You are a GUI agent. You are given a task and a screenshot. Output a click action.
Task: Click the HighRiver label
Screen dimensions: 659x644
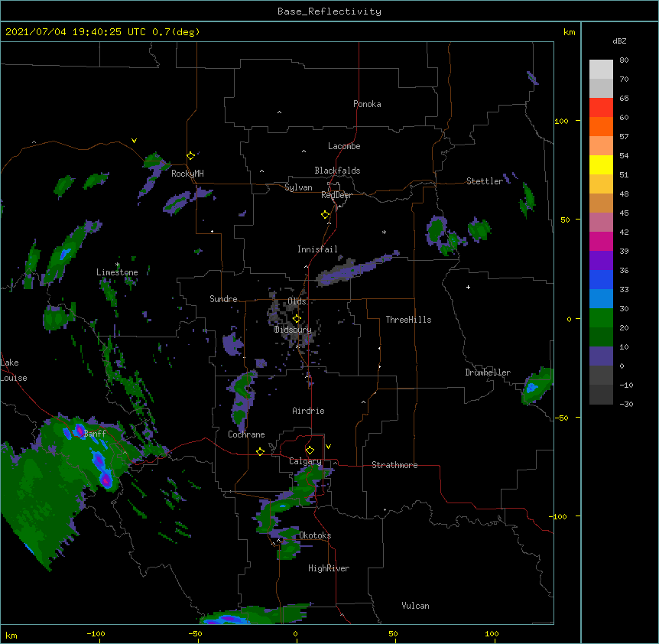tap(329, 568)
